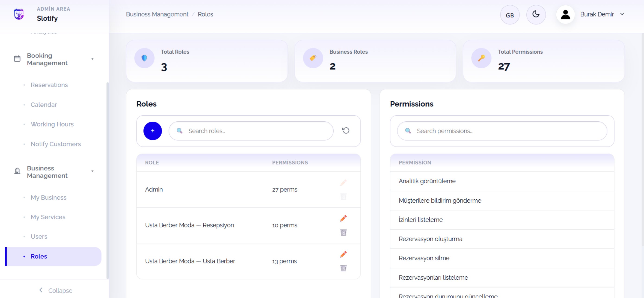The width and height of the screenshot is (644, 298).
Task: Delete the Usta Berber Moda — Resepsiyon role
Action: 343,233
